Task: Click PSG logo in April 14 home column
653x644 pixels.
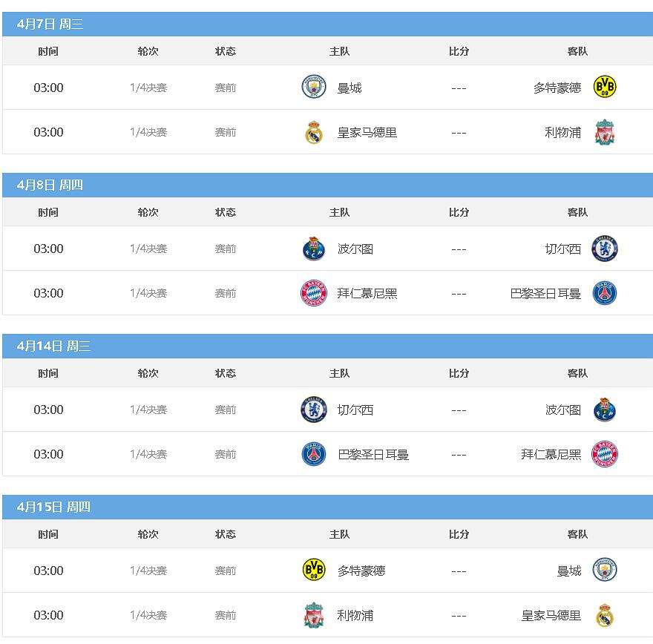Action: click(314, 454)
